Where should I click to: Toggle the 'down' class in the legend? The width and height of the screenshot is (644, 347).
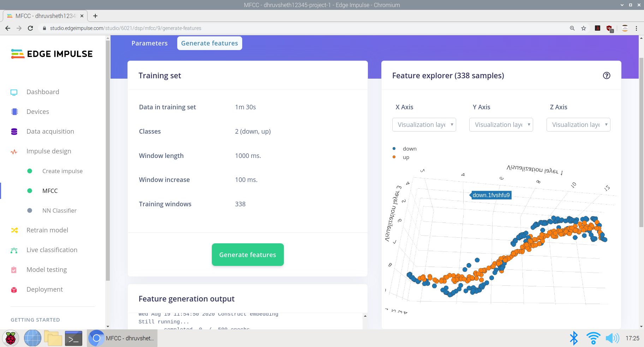point(409,148)
